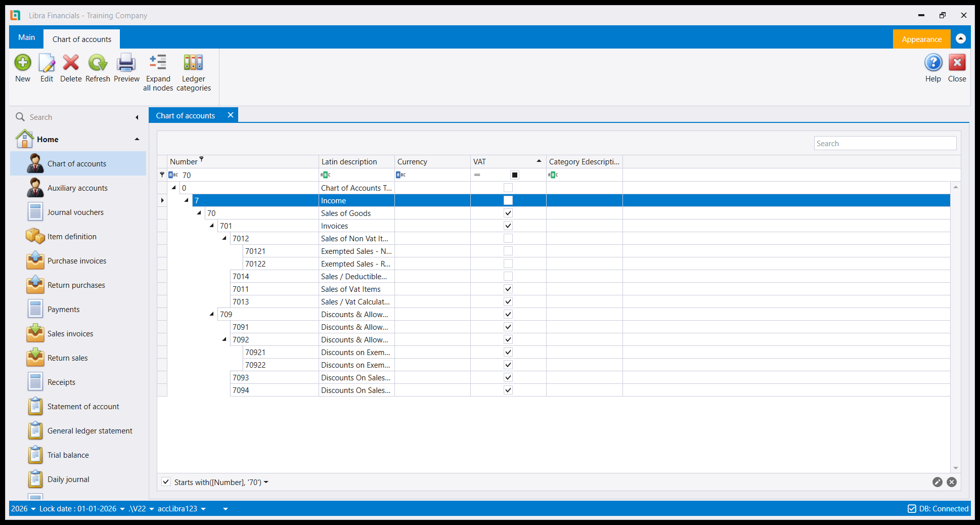Open Item definition in the sidebar

coord(78,237)
